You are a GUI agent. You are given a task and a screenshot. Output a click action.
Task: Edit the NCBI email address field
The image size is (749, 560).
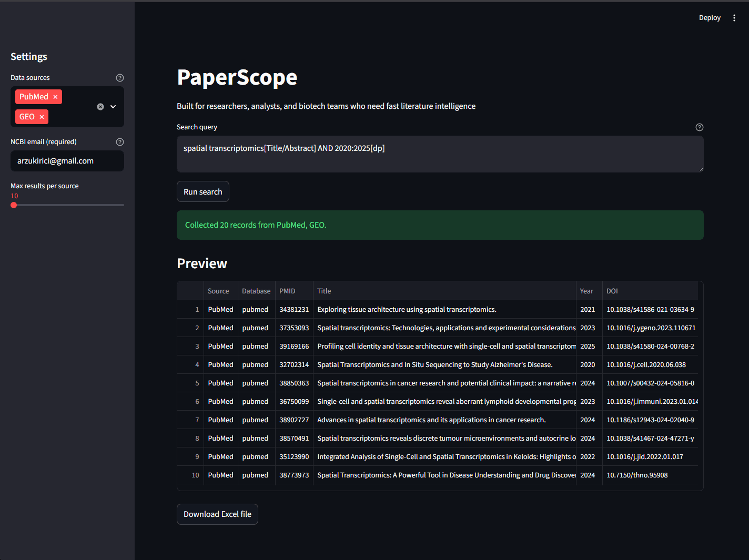tap(67, 161)
